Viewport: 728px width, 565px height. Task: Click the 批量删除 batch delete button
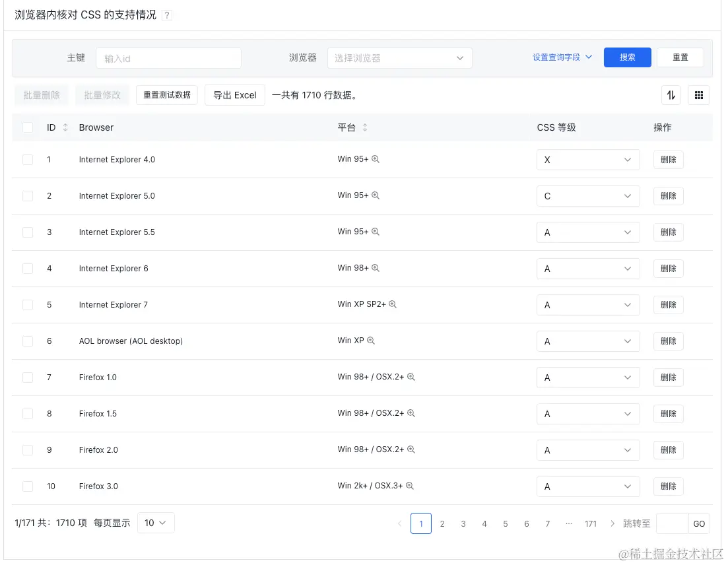pyautogui.click(x=42, y=94)
